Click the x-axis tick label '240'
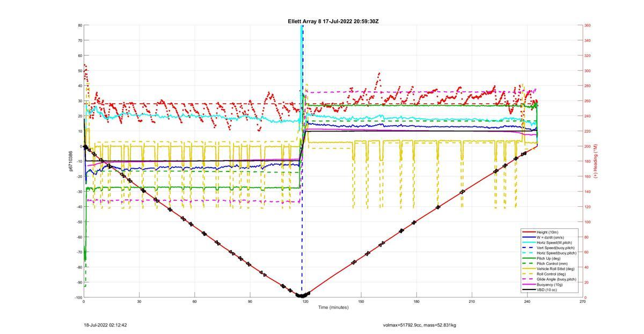Screen dimensions: 644x334 point(528,302)
